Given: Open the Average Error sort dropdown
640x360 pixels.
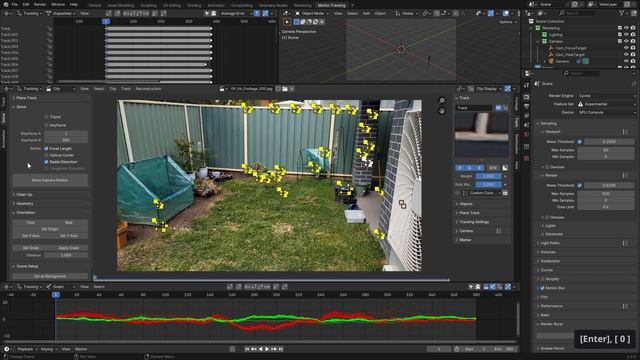Looking at the screenshot, I should point(235,13).
